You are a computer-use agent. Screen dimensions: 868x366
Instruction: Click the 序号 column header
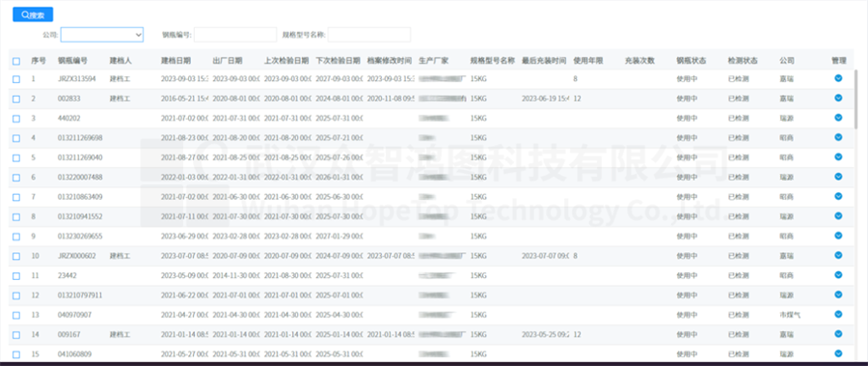coord(39,61)
